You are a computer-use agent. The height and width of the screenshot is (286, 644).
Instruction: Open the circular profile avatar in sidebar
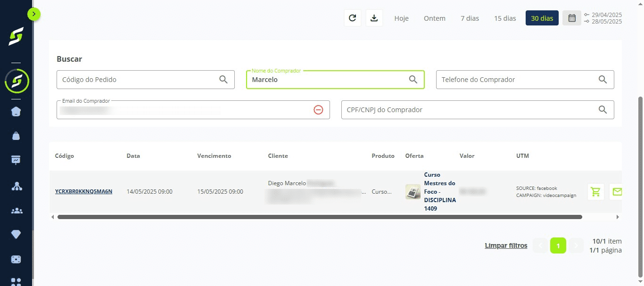point(17,81)
